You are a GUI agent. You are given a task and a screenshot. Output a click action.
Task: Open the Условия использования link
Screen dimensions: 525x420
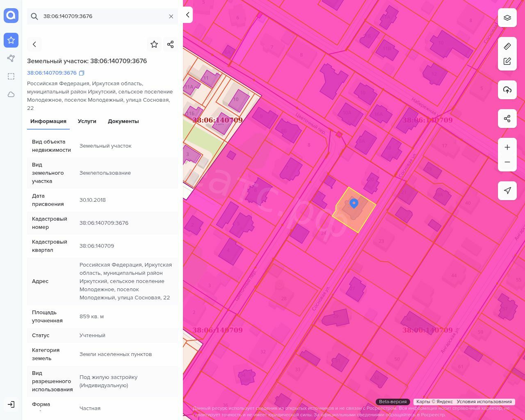pyautogui.click(x=484, y=402)
